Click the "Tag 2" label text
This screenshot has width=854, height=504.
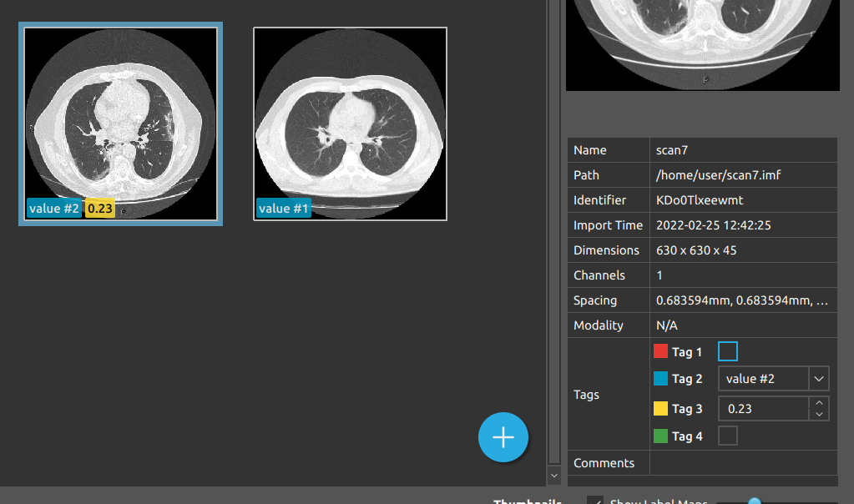click(687, 379)
